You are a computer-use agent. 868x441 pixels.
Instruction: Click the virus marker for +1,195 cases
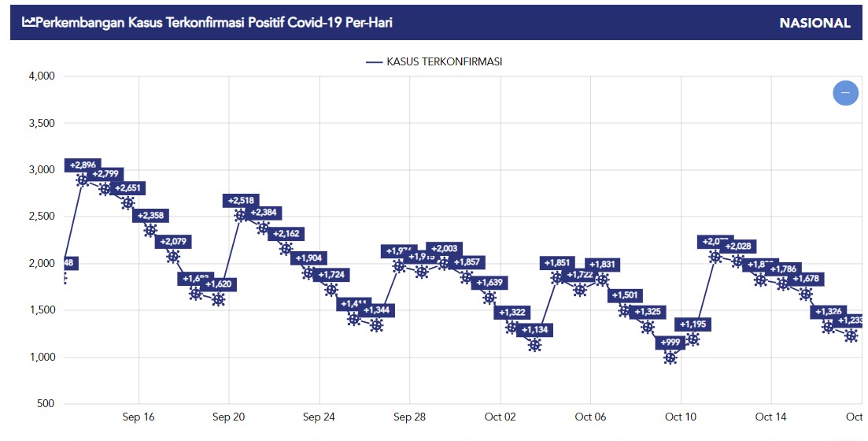point(693,339)
